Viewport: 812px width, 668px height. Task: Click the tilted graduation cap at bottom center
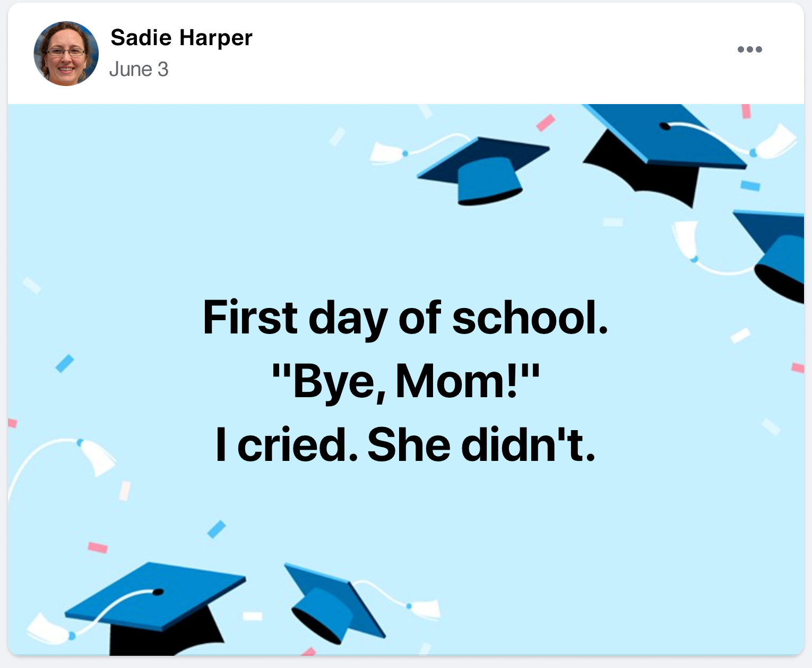pos(332,603)
